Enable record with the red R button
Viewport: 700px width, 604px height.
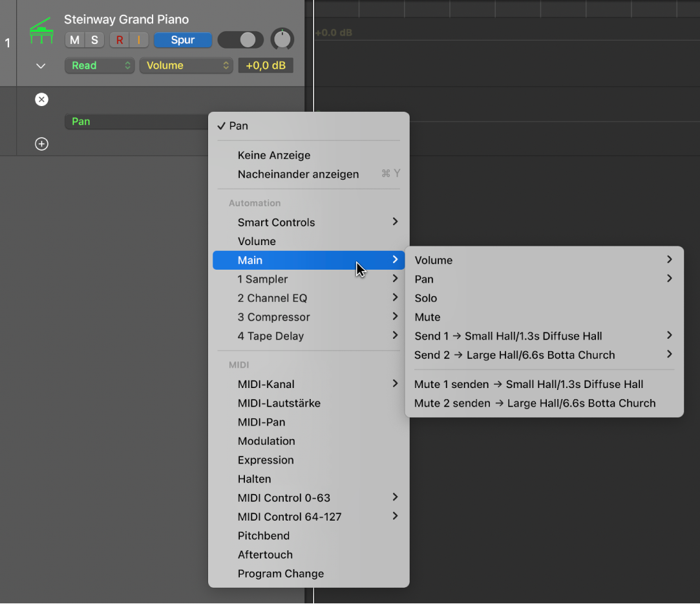tap(120, 40)
